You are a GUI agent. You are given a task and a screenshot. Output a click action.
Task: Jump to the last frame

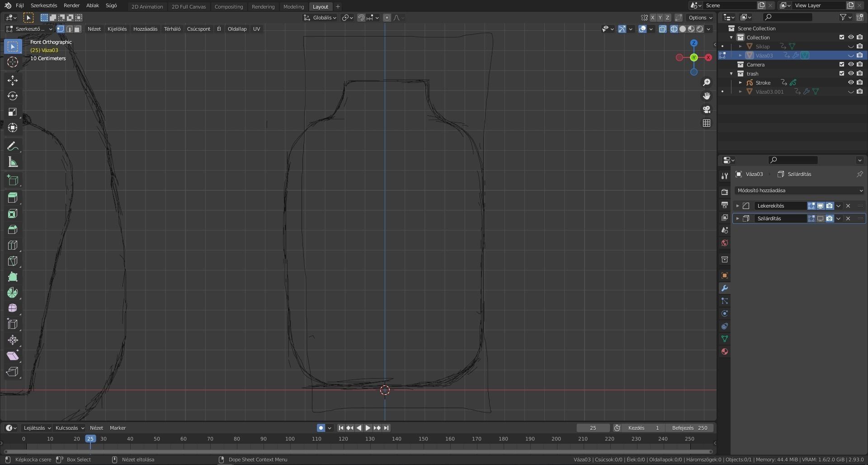386,428
